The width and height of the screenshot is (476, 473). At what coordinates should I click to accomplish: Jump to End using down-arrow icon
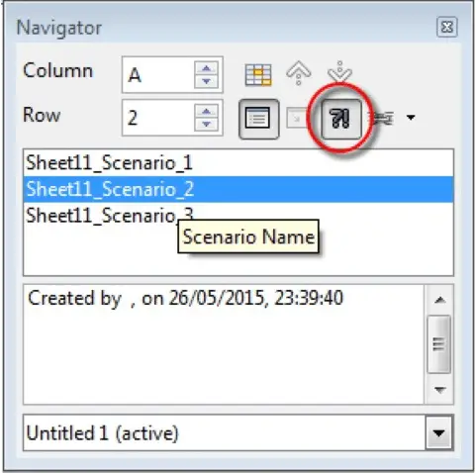339,72
